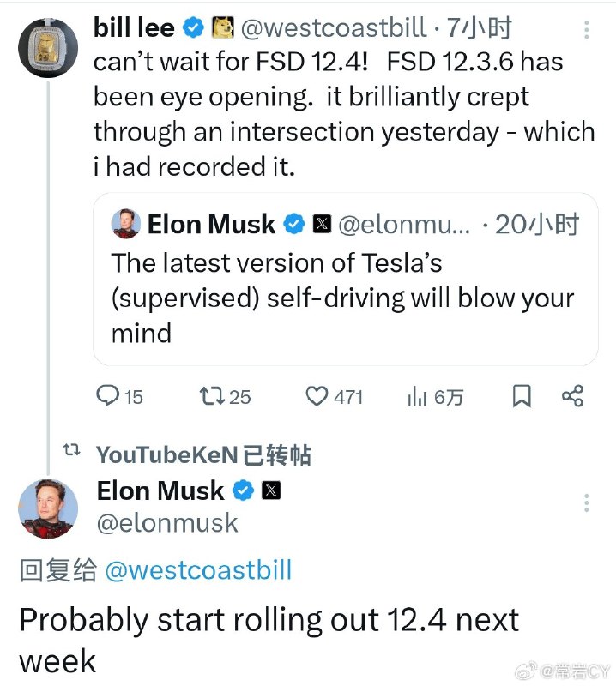Click the @westcoastbill reply-to mention link
This screenshot has height=686, width=616.
198,570
